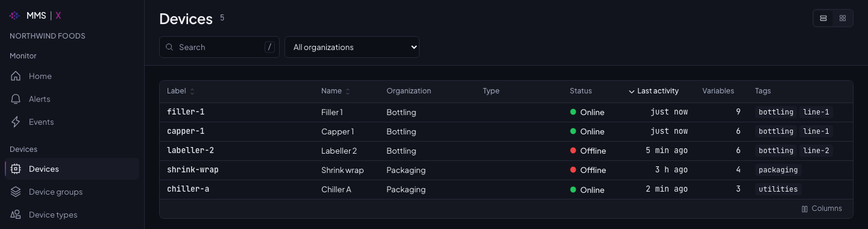Click the line-2 tag on labeller-2
The width and height of the screenshot is (868, 229).
tap(816, 151)
